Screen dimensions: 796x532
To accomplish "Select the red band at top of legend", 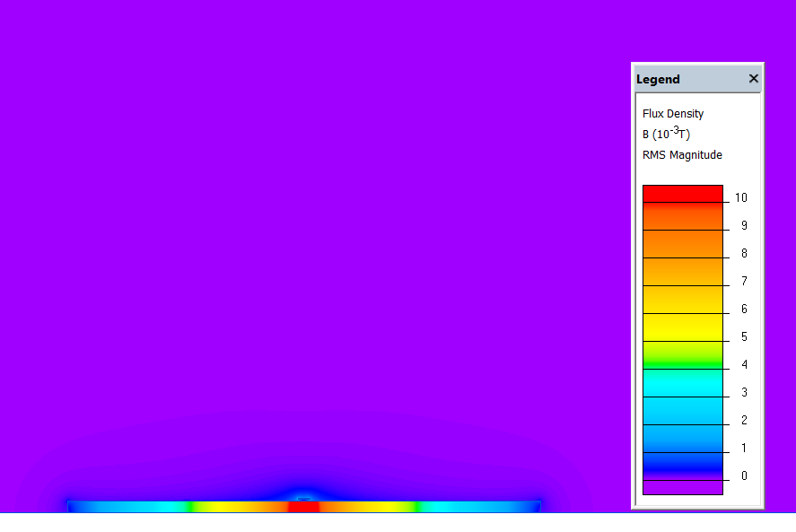I will click(x=682, y=193).
